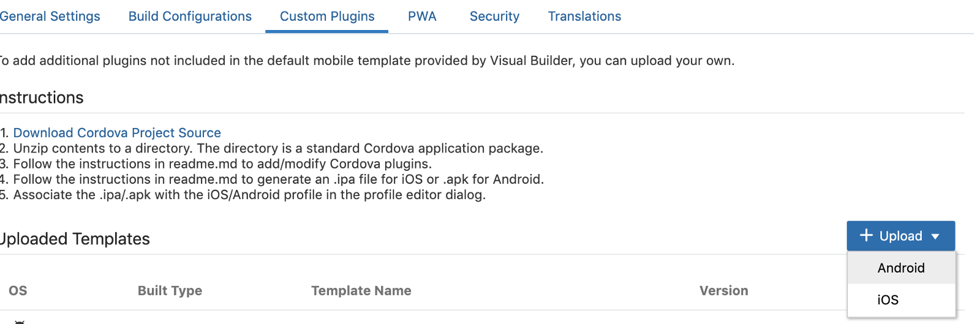Image resolution: width=980 pixels, height=324 pixels.
Task: Switch to the Translations tab
Action: click(x=584, y=17)
